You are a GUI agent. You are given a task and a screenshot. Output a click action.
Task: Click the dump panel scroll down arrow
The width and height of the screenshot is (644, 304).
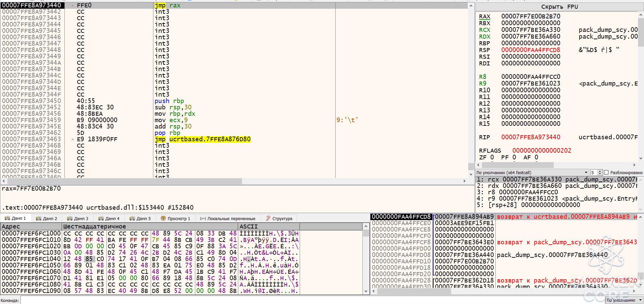(x=366, y=291)
